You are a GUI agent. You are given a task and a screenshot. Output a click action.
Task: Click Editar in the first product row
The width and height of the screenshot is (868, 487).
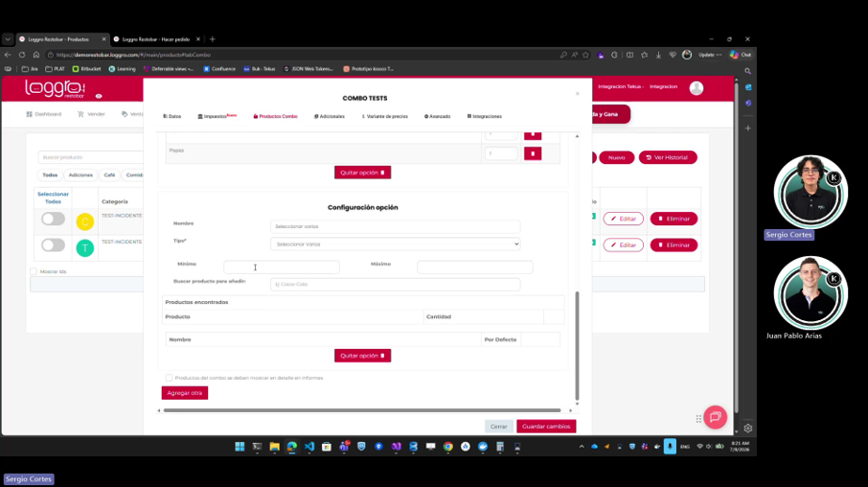(x=624, y=219)
